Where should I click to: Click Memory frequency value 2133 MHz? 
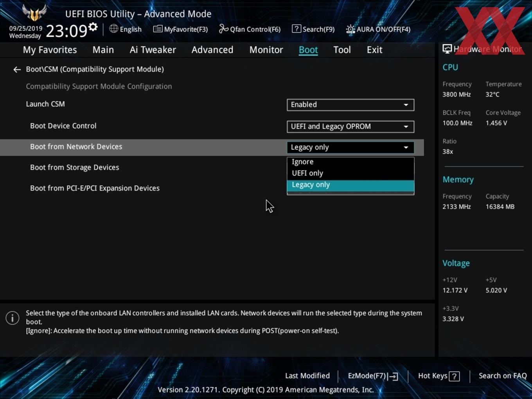click(457, 207)
